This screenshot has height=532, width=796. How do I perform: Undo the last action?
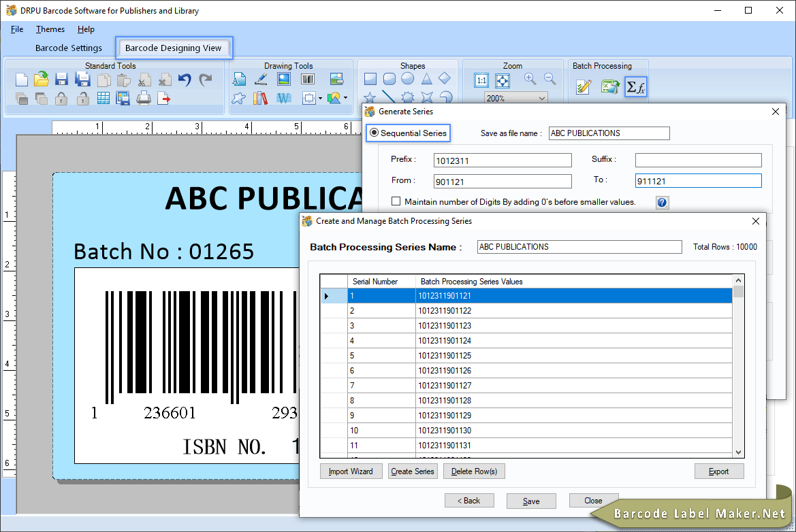click(x=185, y=80)
